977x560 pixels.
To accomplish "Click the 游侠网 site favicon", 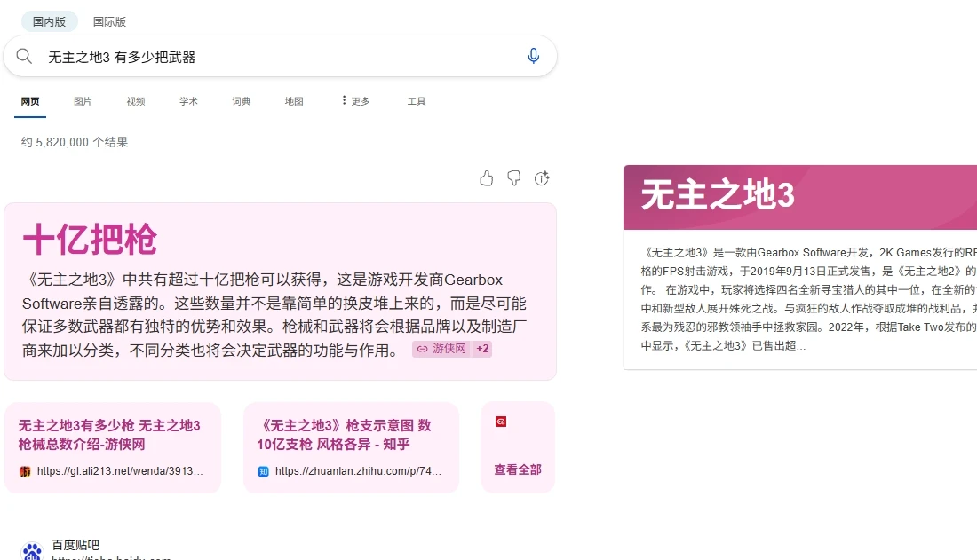I will (25, 471).
